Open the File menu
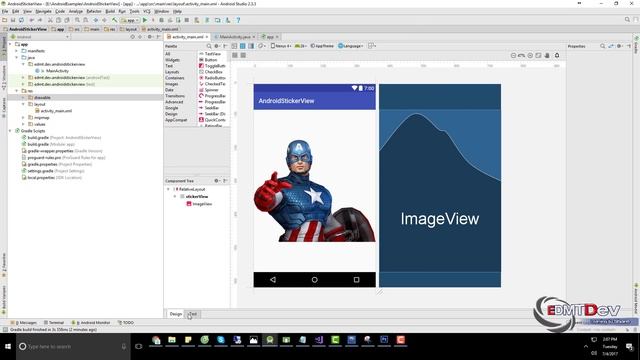This screenshot has width=640, height=360. [x=5, y=11]
